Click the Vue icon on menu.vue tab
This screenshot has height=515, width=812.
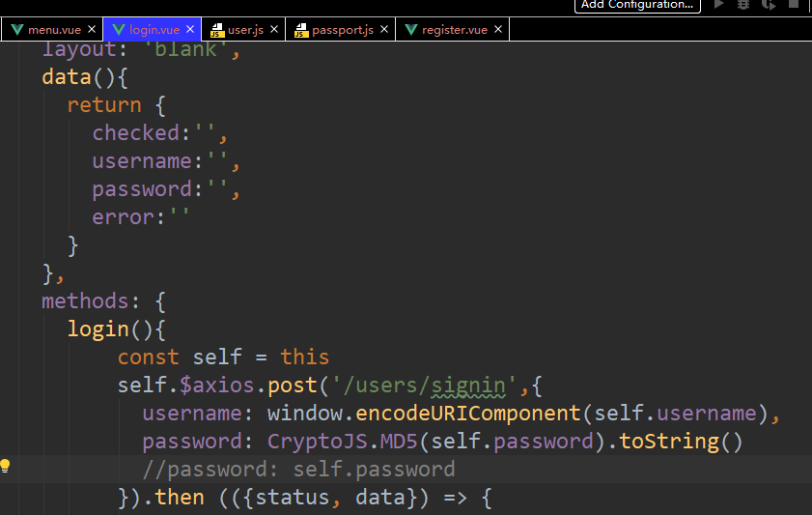(17, 30)
